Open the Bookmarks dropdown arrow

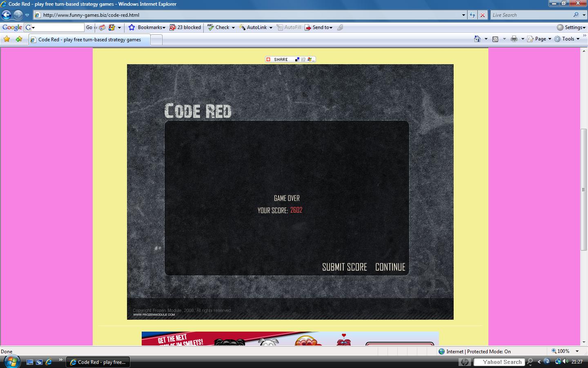pyautogui.click(x=164, y=27)
